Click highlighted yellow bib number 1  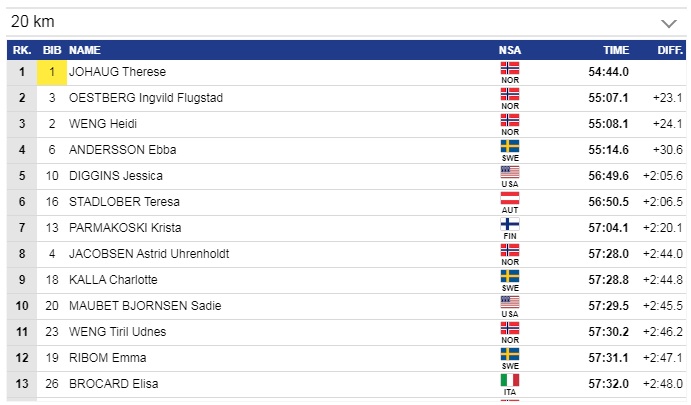tap(52, 72)
